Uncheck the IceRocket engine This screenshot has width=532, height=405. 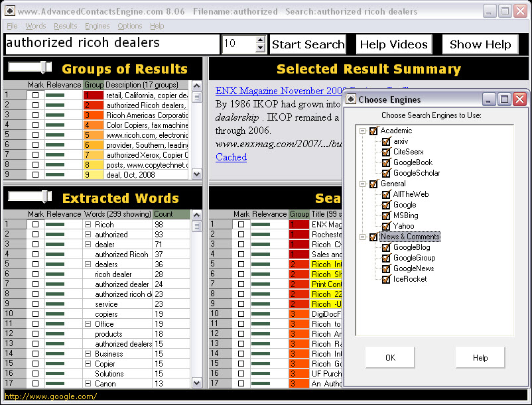tap(386, 279)
